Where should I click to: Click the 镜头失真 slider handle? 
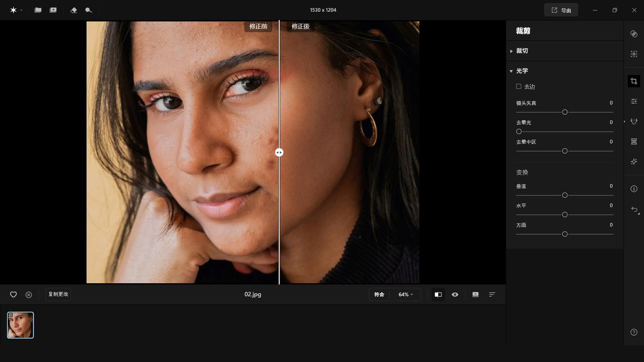[565, 112]
